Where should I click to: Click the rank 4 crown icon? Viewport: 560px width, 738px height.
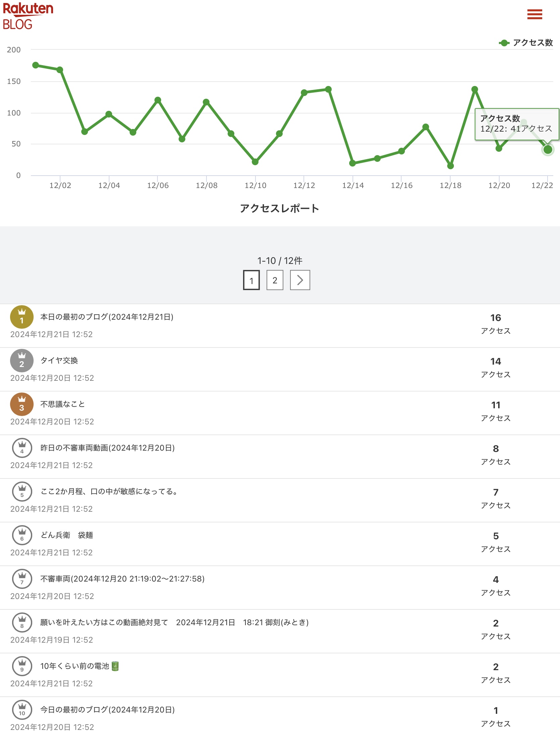click(22, 448)
